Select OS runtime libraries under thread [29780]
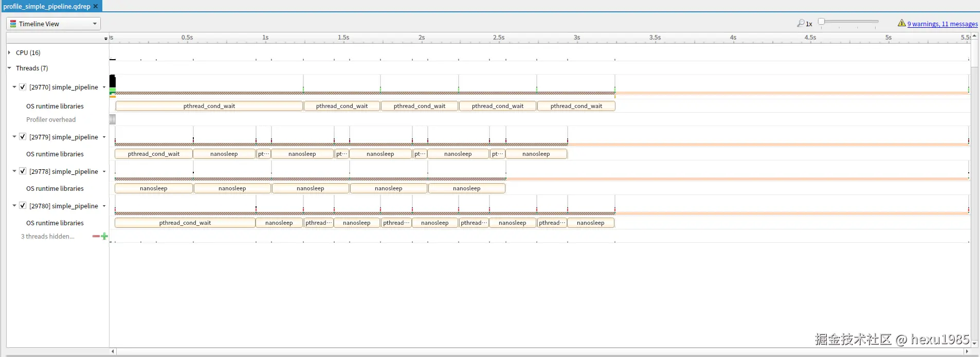This screenshot has height=357, width=980. click(x=55, y=223)
